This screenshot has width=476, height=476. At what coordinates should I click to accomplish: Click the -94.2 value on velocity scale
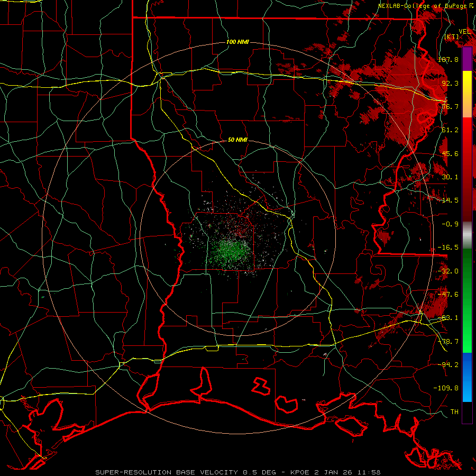click(448, 364)
